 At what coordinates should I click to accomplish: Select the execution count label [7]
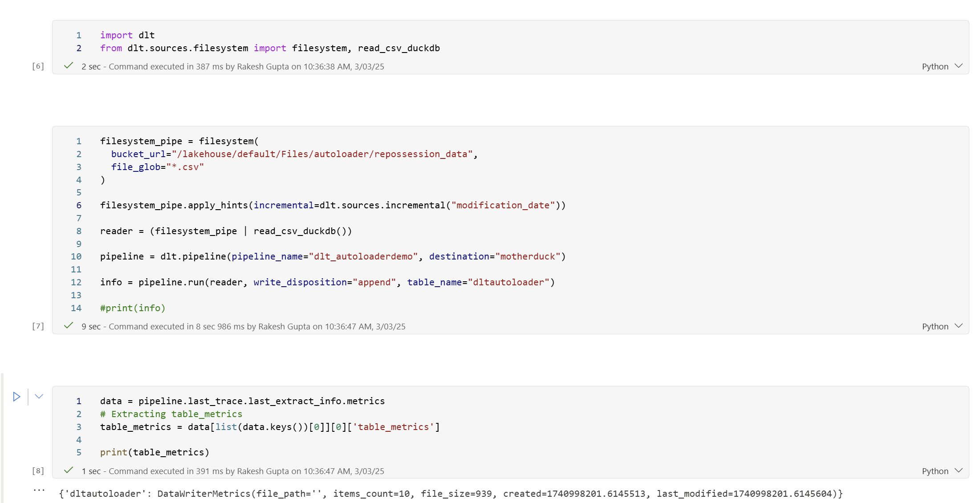38,325
